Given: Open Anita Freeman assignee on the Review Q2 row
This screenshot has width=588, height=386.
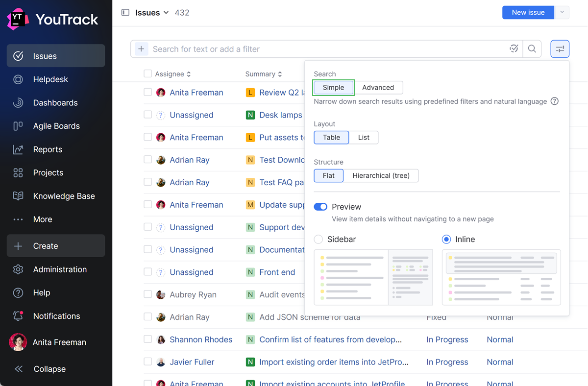Looking at the screenshot, I should pos(196,93).
